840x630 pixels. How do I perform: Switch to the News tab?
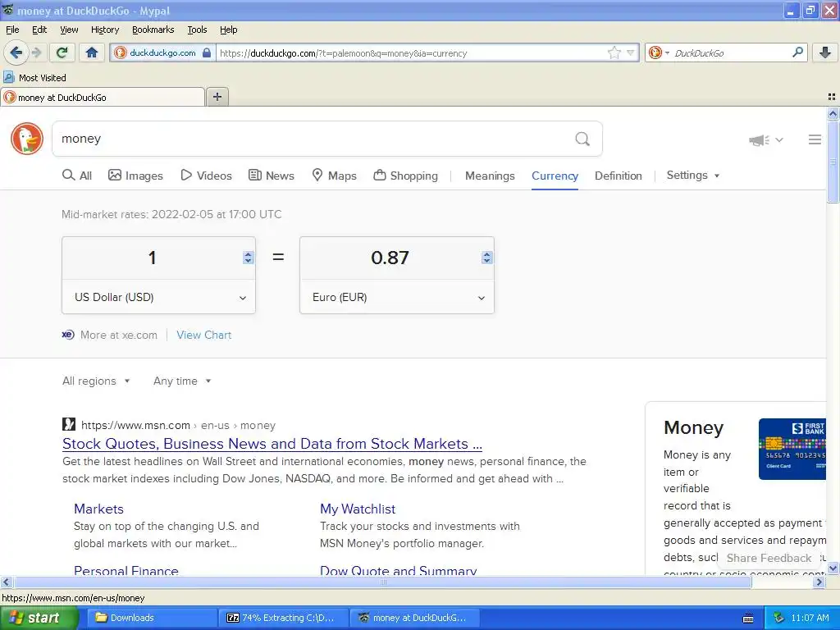point(272,176)
